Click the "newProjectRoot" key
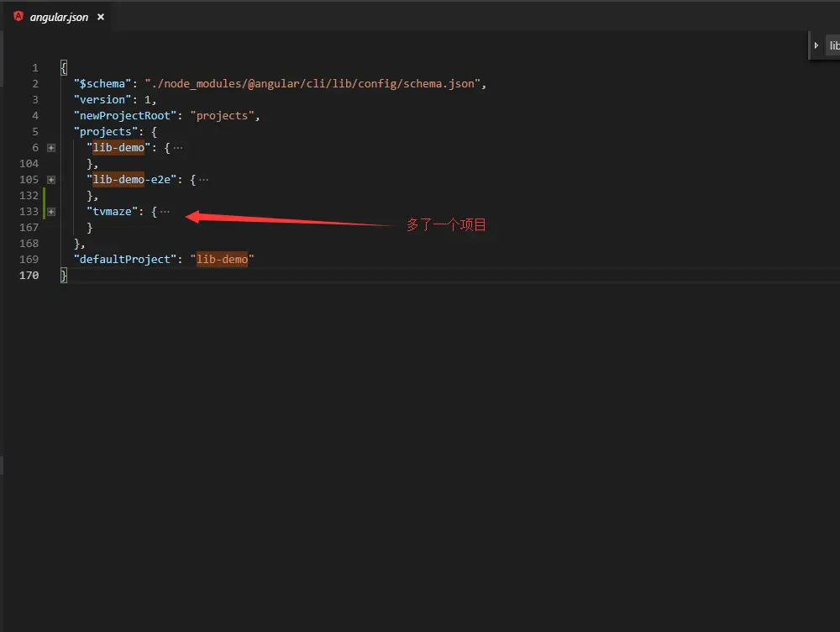This screenshot has height=632, width=840. (x=125, y=116)
